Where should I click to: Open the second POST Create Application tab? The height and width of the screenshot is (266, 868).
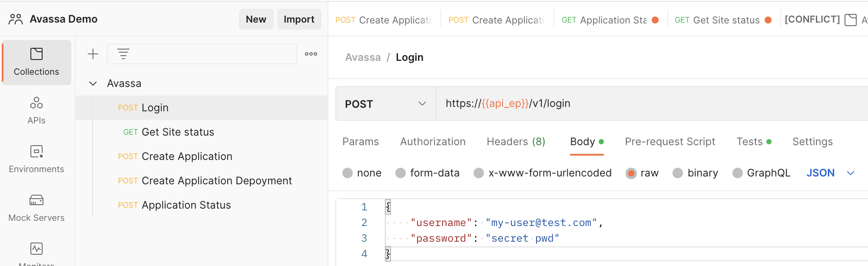point(497,20)
